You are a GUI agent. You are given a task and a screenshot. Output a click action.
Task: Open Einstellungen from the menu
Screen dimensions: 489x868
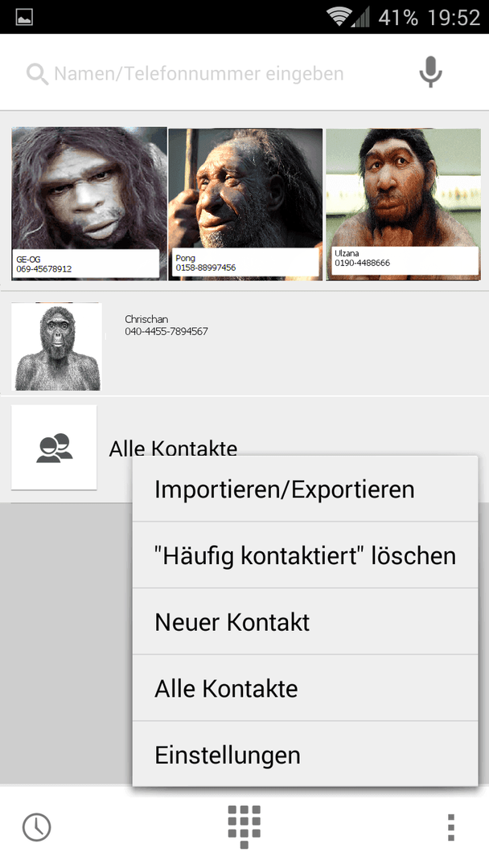coord(305,754)
